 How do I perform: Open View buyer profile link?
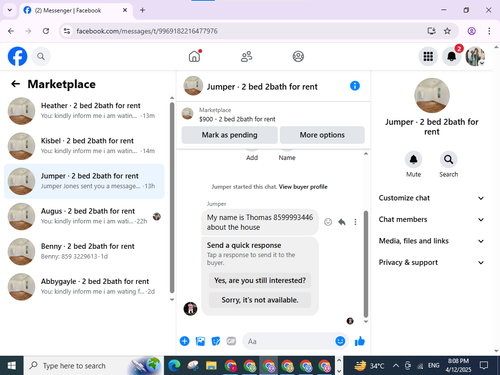tap(303, 187)
